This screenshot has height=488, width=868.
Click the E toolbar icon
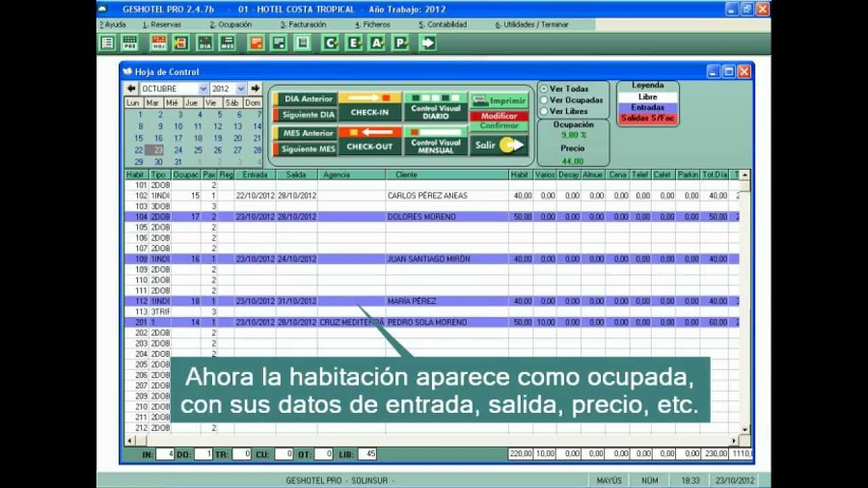pyautogui.click(x=354, y=42)
